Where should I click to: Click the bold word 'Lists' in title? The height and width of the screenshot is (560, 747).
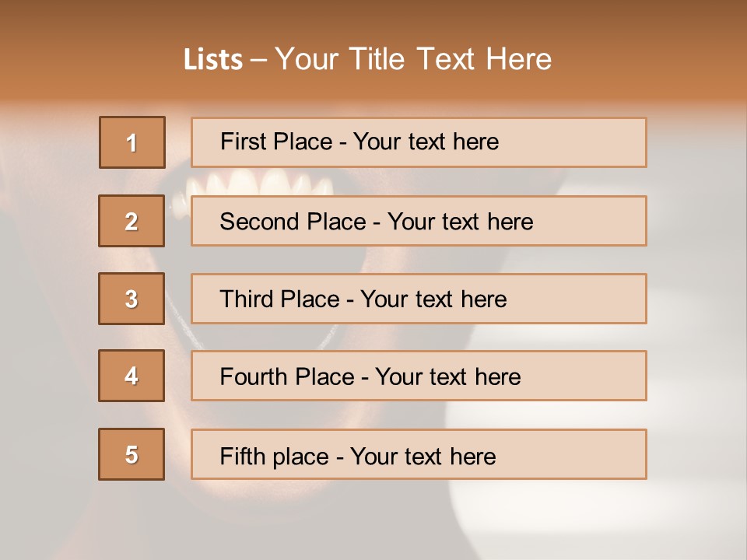213,60
